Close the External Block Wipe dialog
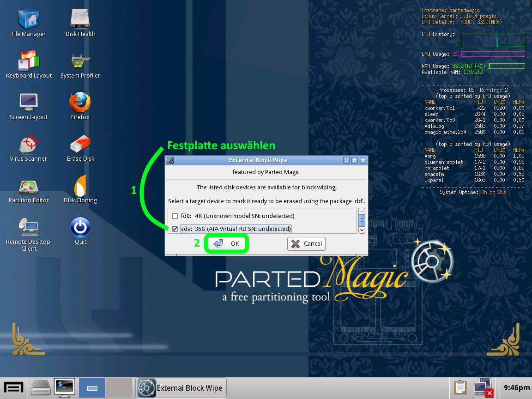Image resolution: width=532 pixels, height=399 pixels. click(x=363, y=160)
